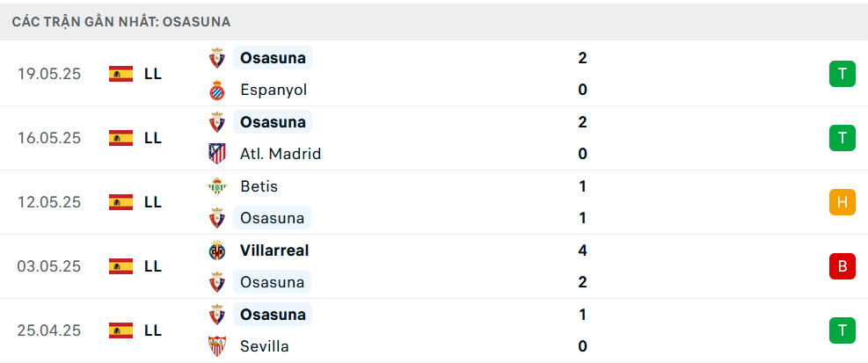Click red B badge for Villarreal match

click(x=842, y=266)
